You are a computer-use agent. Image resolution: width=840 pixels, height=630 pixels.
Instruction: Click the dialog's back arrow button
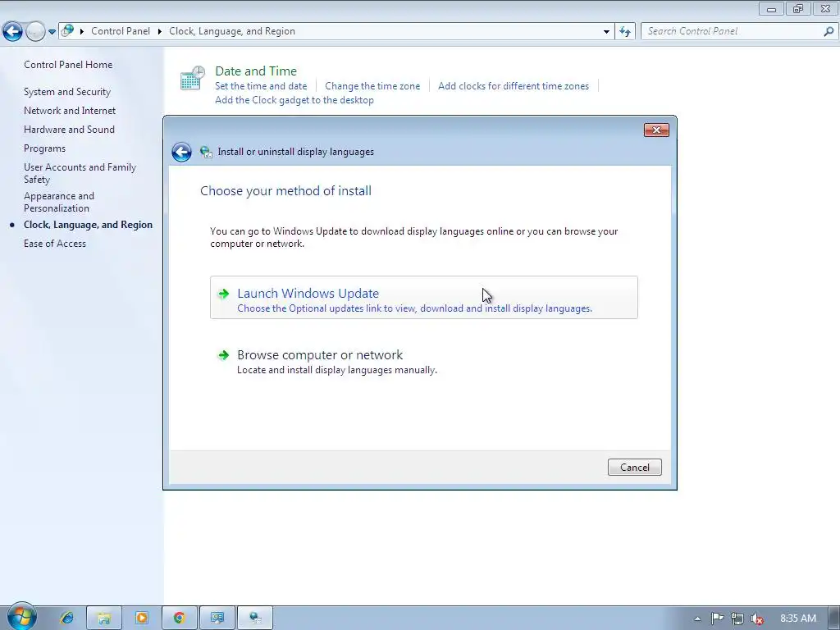click(x=181, y=152)
